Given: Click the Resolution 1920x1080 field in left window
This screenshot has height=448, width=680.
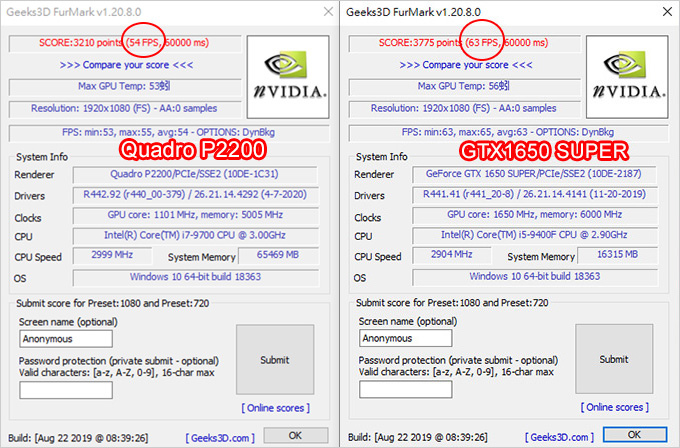Looking at the screenshot, I should click(125, 108).
